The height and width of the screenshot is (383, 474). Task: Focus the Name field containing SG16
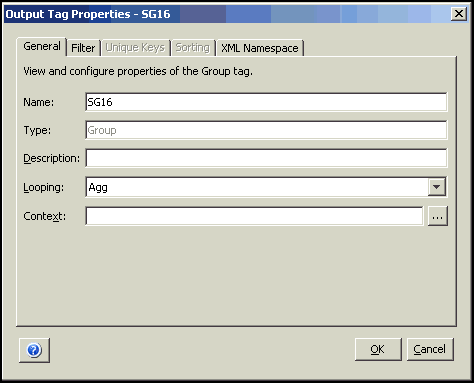pyautogui.click(x=266, y=102)
